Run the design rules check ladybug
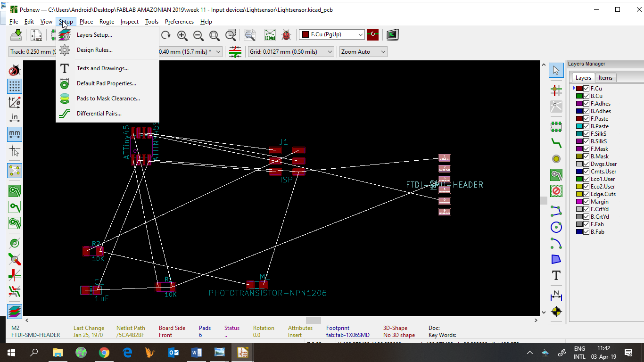Viewport: 644px width, 362px height. 286,35
